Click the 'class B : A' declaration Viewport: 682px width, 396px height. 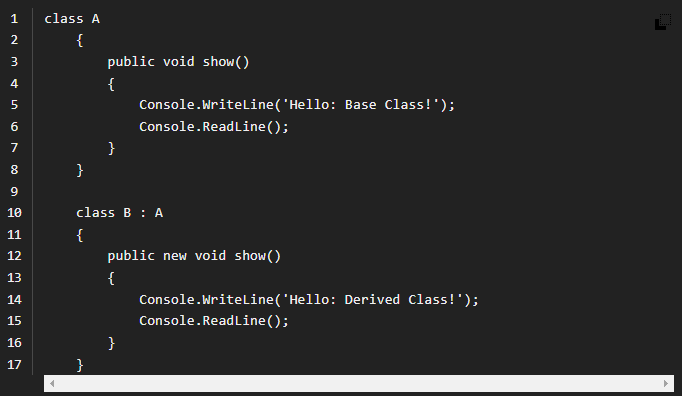pos(120,213)
